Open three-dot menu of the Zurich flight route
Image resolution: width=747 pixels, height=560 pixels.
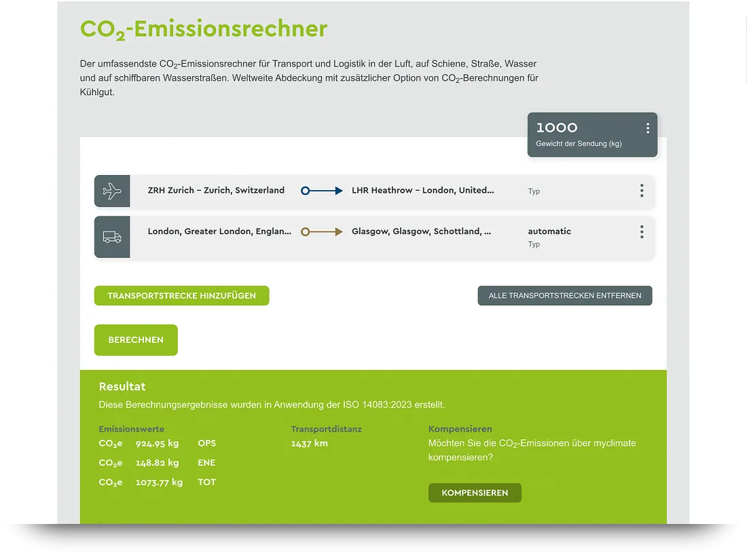click(x=642, y=191)
